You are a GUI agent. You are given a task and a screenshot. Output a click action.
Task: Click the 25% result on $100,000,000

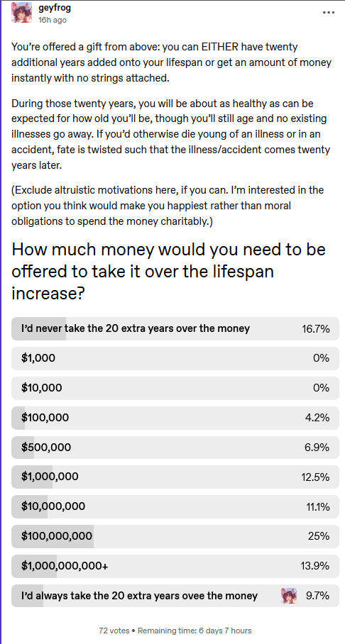pyautogui.click(x=321, y=536)
